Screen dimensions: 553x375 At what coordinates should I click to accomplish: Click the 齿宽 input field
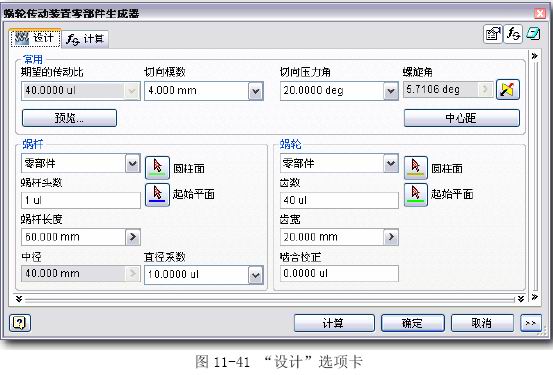pos(332,237)
